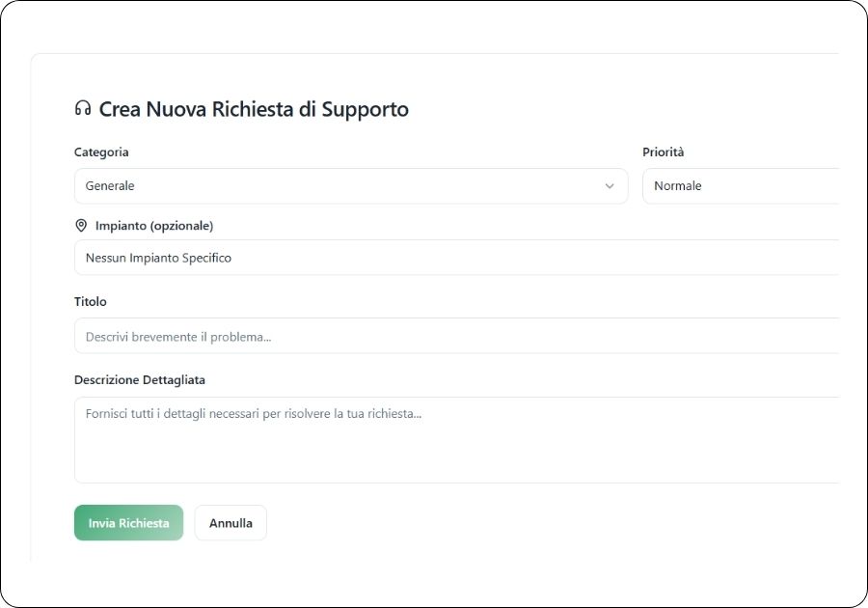The height and width of the screenshot is (608, 868).
Task: Click the Normale value text in Priorità
Action: click(678, 186)
